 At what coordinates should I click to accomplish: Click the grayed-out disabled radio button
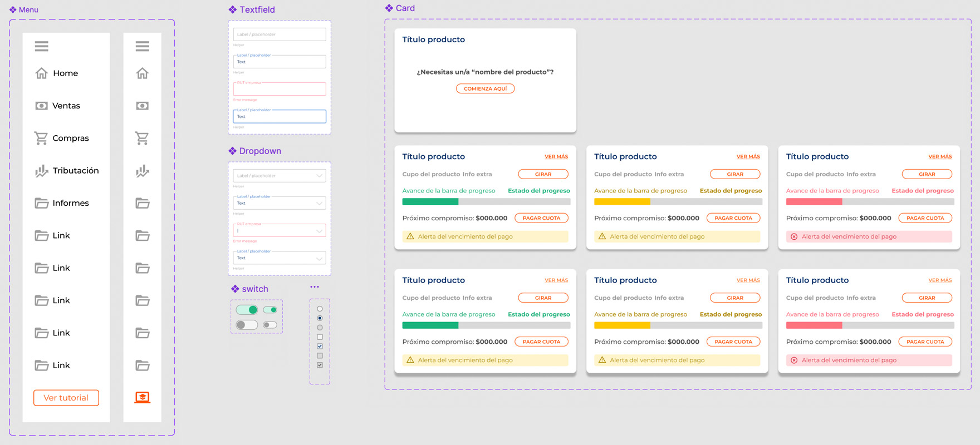pos(320,328)
